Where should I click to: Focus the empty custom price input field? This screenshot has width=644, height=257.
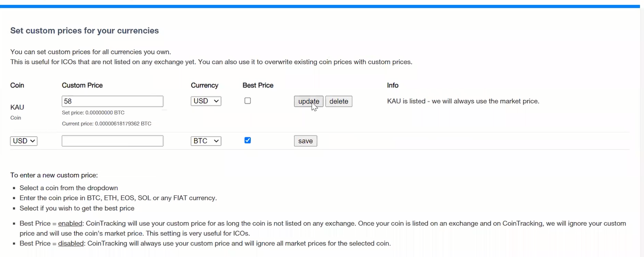pyautogui.click(x=112, y=141)
